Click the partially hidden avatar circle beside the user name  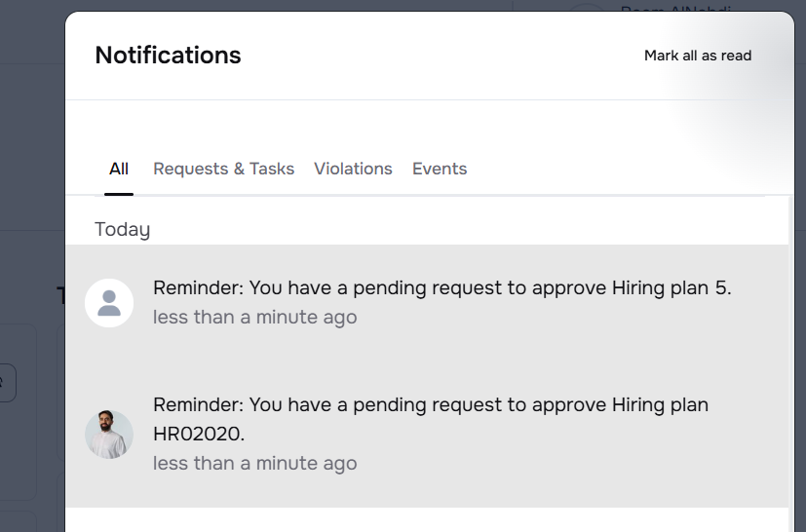[x=583, y=8]
